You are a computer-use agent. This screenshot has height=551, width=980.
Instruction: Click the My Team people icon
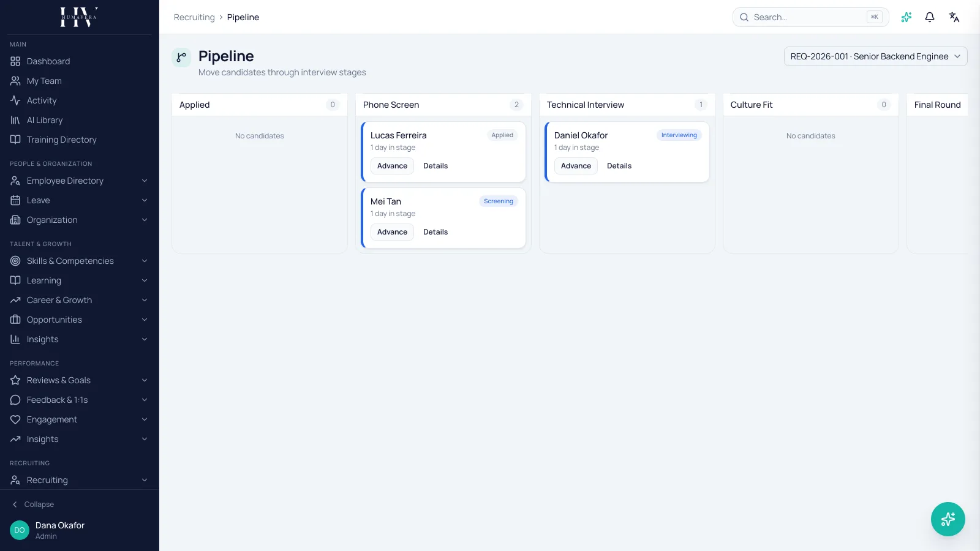[15, 81]
